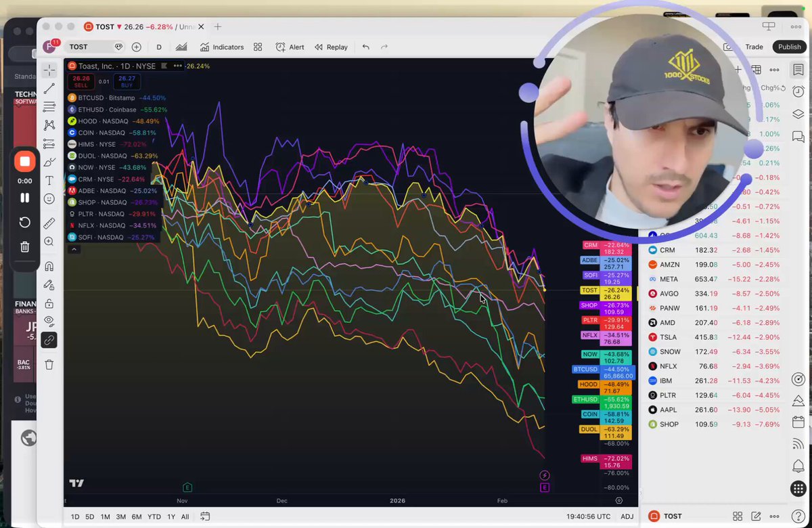Image resolution: width=812 pixels, height=528 pixels.
Task: Open the user profile avatar menu
Action: coord(49,47)
